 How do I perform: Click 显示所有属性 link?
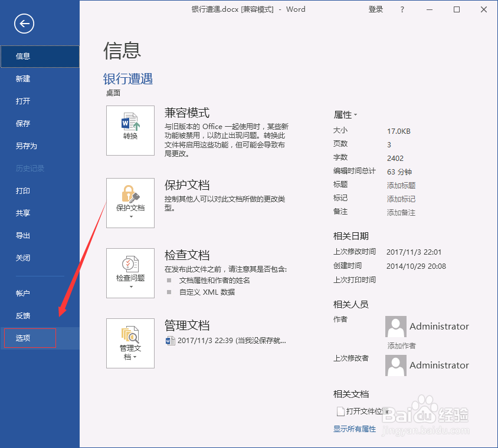click(x=355, y=429)
